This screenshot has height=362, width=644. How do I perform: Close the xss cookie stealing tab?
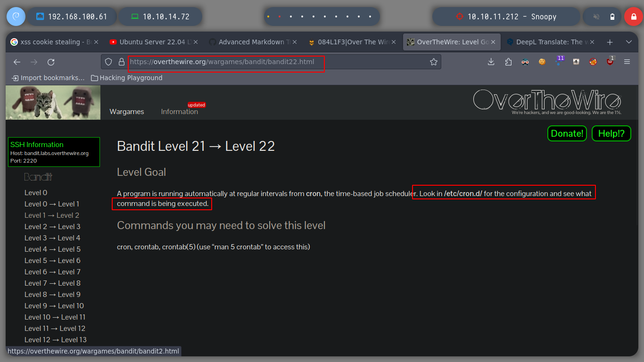click(x=96, y=42)
